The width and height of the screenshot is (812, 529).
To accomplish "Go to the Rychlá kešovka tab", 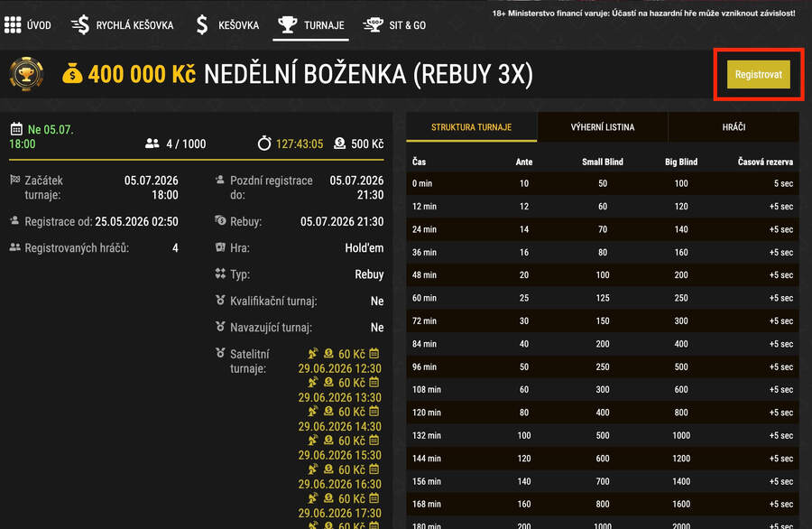I will pos(122,25).
